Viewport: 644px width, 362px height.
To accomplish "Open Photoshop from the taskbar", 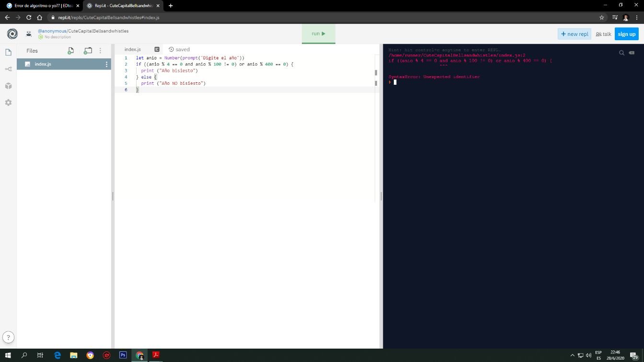I will click(x=123, y=355).
